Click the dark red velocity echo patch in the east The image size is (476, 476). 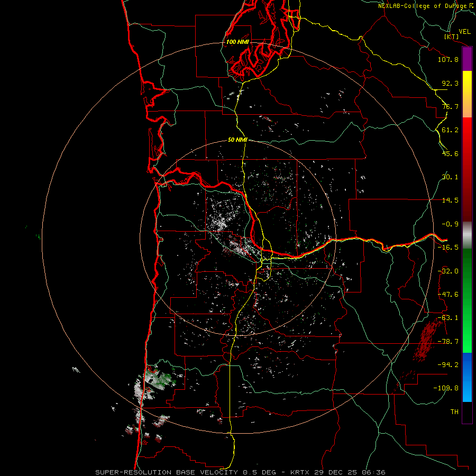click(x=428, y=340)
